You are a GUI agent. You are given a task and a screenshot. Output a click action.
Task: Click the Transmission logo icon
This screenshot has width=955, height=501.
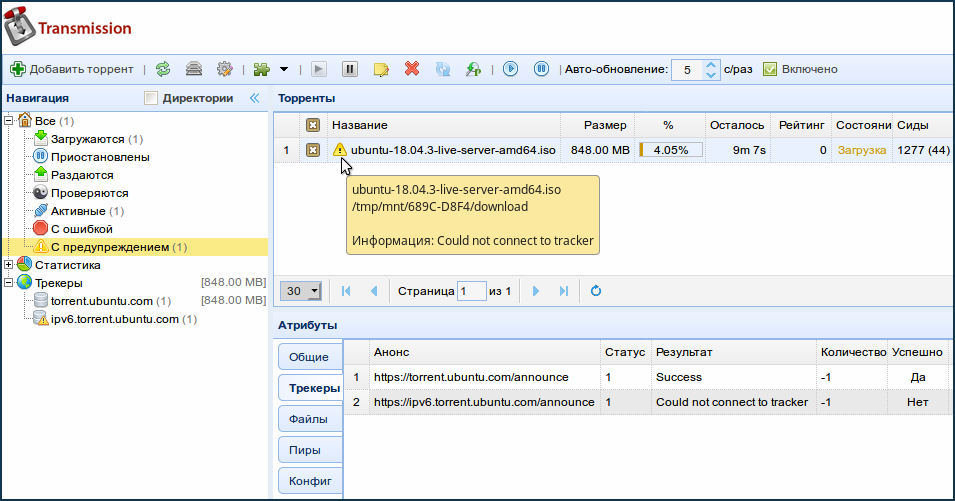click(x=19, y=27)
